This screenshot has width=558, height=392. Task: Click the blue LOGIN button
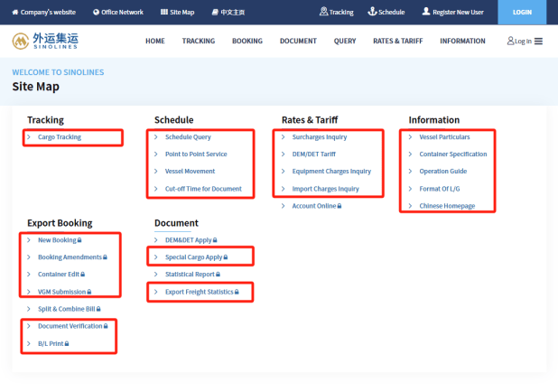(x=522, y=12)
